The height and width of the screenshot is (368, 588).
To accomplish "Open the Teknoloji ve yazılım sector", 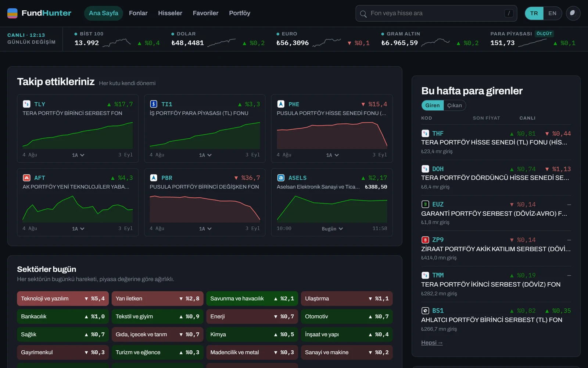I will (63, 298).
